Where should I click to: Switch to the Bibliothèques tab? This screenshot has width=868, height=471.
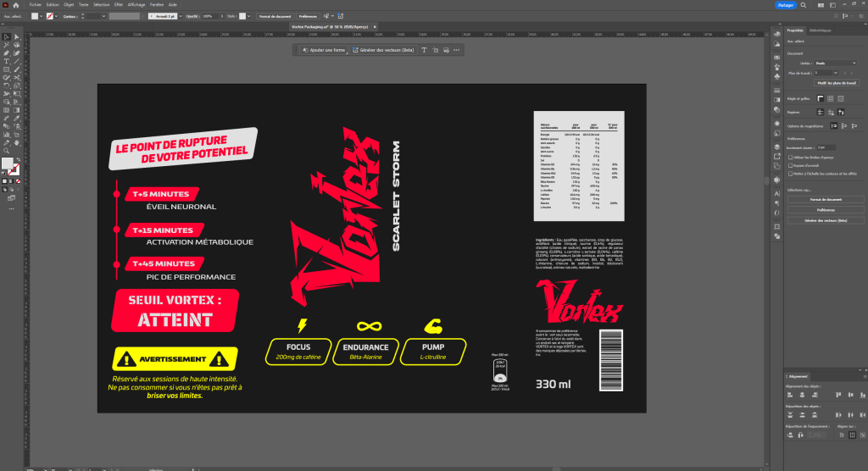coord(821,30)
